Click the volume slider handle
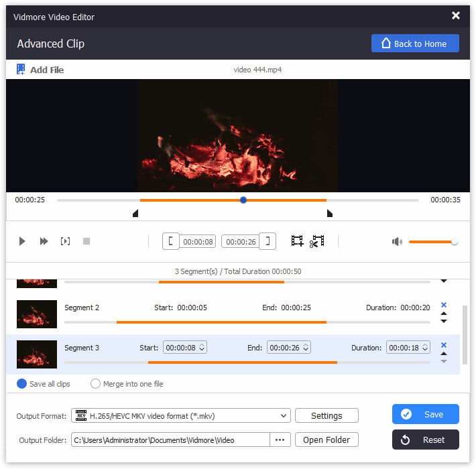The width and height of the screenshot is (476, 469). (x=455, y=241)
